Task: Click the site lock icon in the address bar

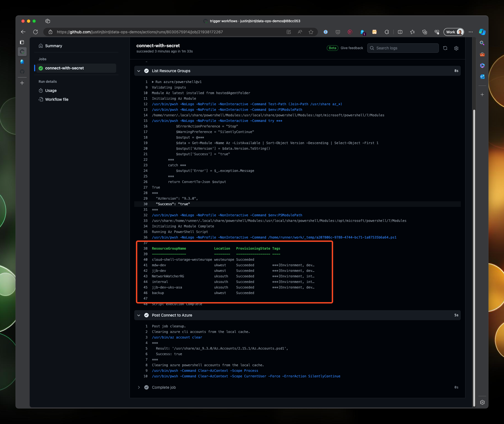Action: 50,32
